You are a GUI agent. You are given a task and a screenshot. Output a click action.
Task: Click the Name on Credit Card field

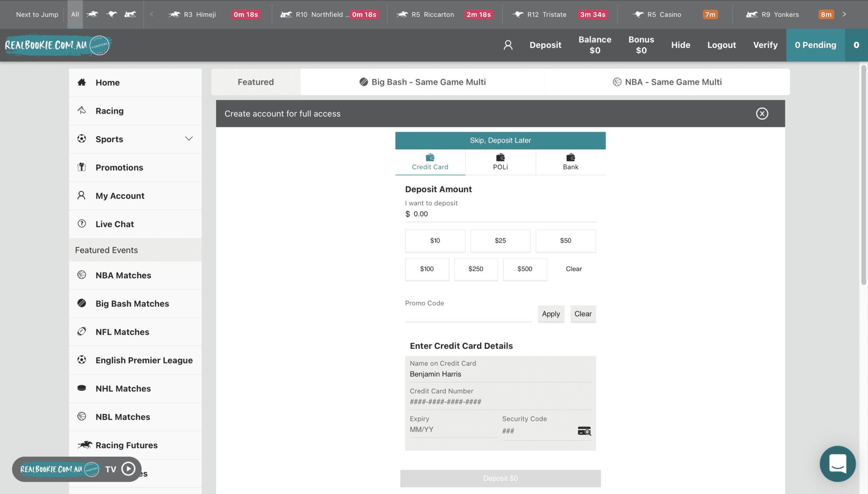[x=500, y=374]
